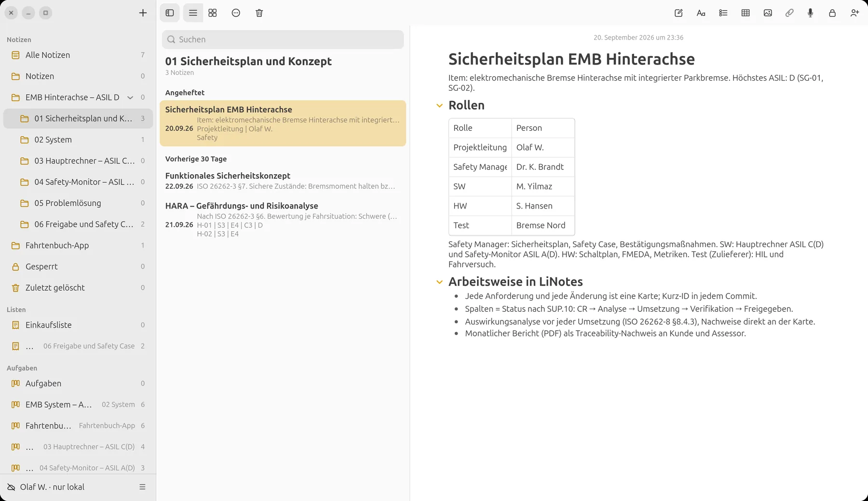This screenshot has width=868, height=501.
Task: Collapse the EMB Hinterachse – ASIL D folder
Action: click(130, 97)
